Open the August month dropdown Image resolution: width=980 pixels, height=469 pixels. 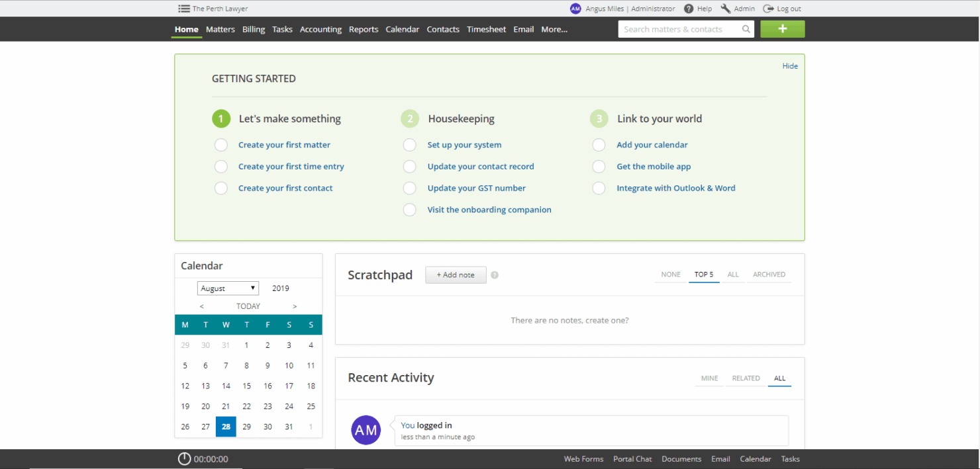[228, 288]
